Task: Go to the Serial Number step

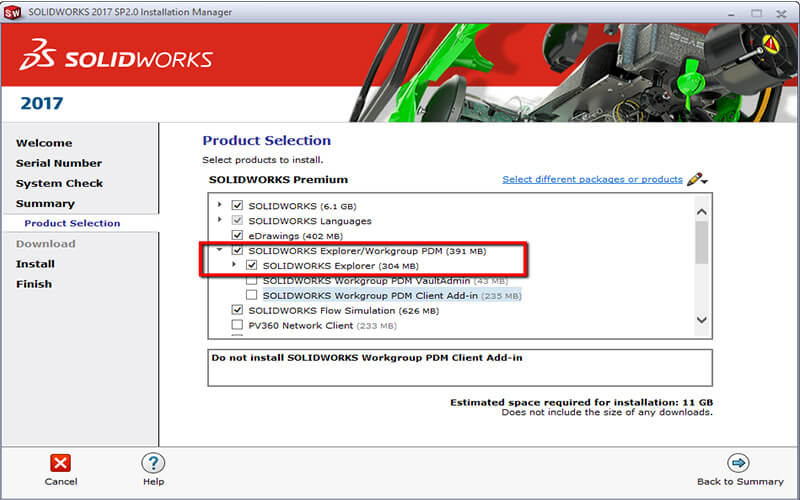Action: coord(59,163)
